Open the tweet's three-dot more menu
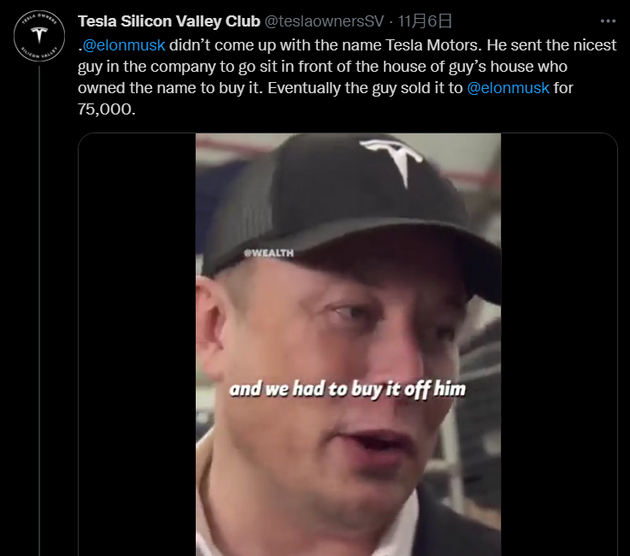Viewport: 630px width, 556px height. (x=607, y=20)
